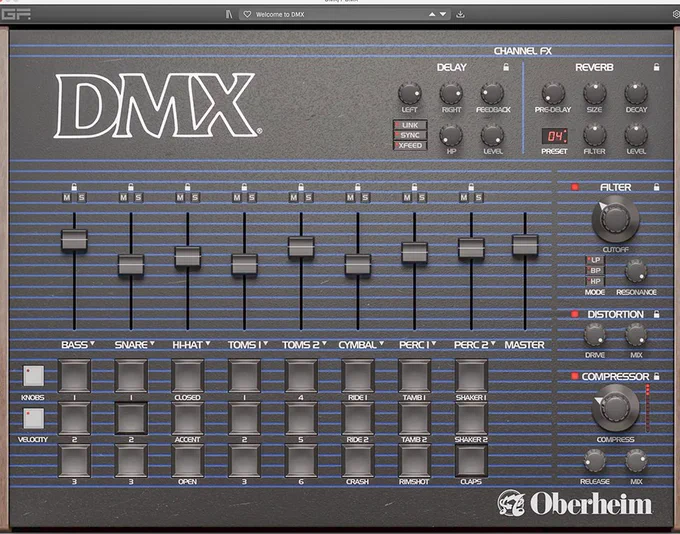Click the Reverb Pre-Delay knob
Image resolution: width=680 pixels, height=534 pixels.
553,93
